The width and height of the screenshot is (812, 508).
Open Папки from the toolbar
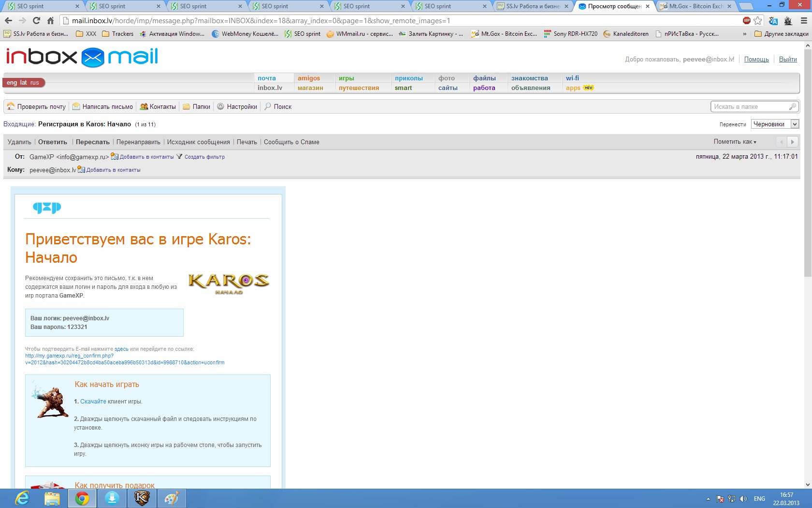(x=197, y=106)
